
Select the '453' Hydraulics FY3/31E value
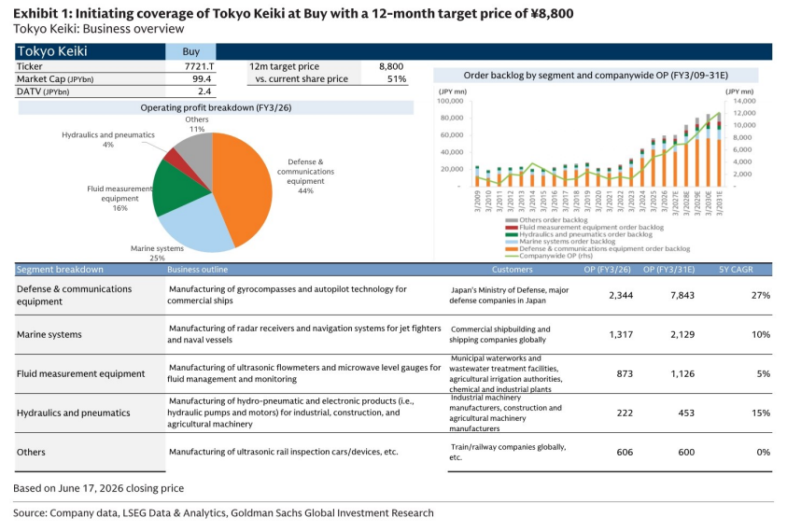click(x=686, y=413)
